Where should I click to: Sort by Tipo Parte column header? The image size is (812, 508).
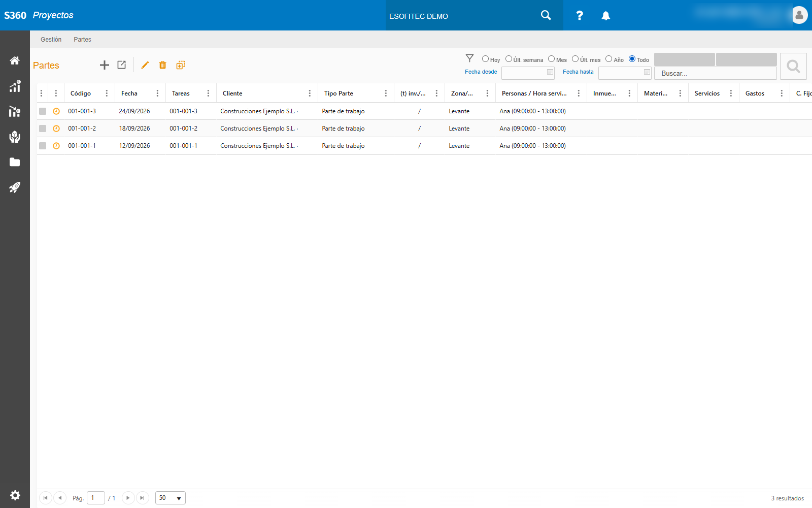[339, 93]
